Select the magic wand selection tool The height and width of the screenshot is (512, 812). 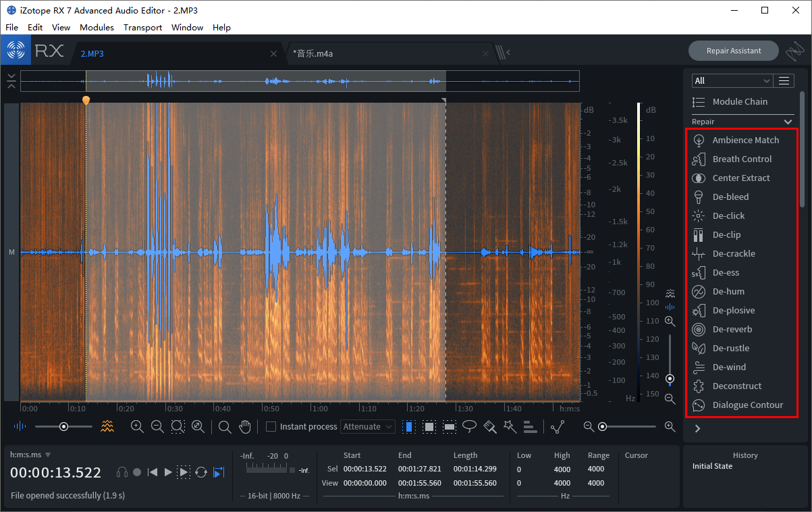pyautogui.click(x=510, y=426)
